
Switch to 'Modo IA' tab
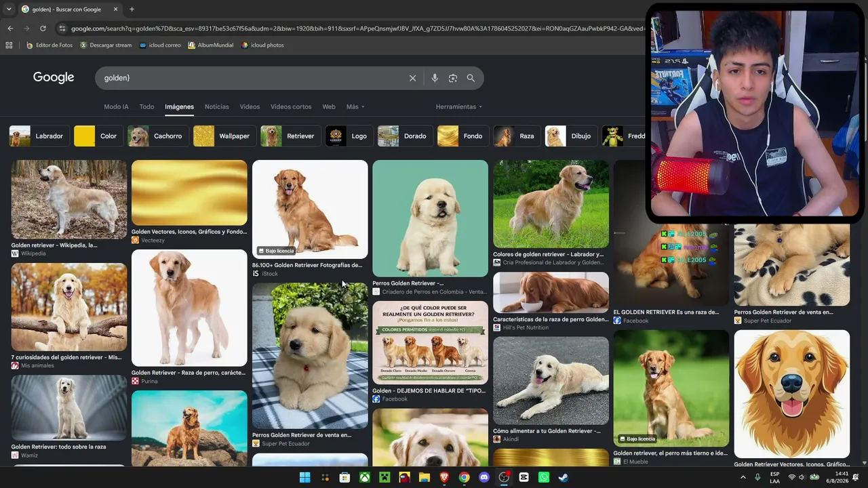click(116, 106)
